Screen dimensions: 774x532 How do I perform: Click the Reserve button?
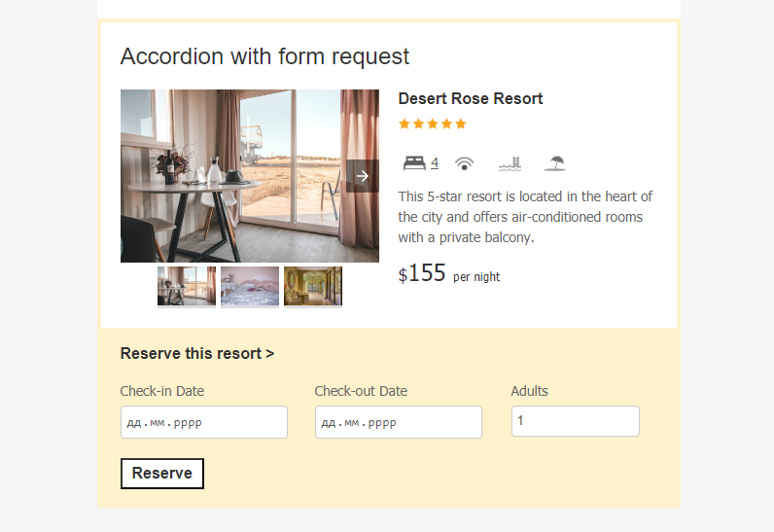click(162, 474)
